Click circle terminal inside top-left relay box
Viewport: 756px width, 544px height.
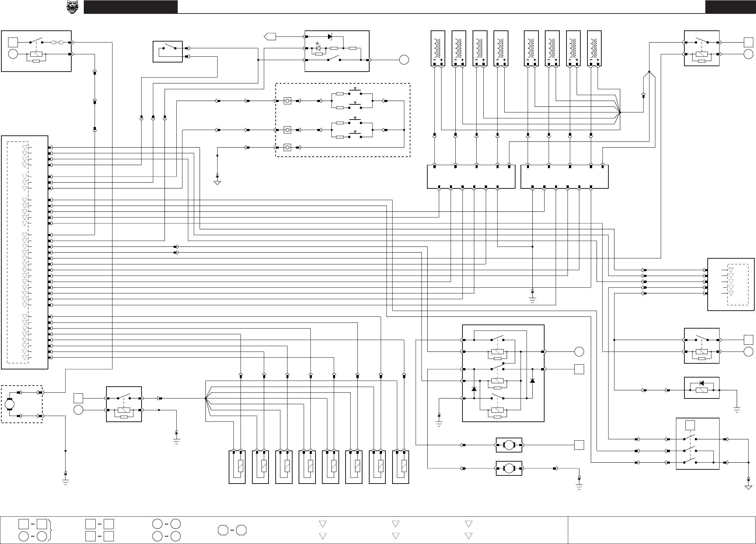[13, 54]
